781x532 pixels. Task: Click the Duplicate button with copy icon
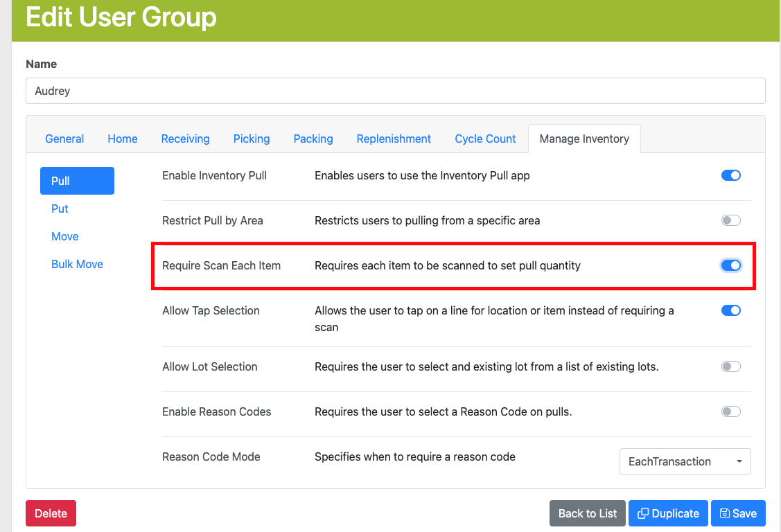point(668,513)
